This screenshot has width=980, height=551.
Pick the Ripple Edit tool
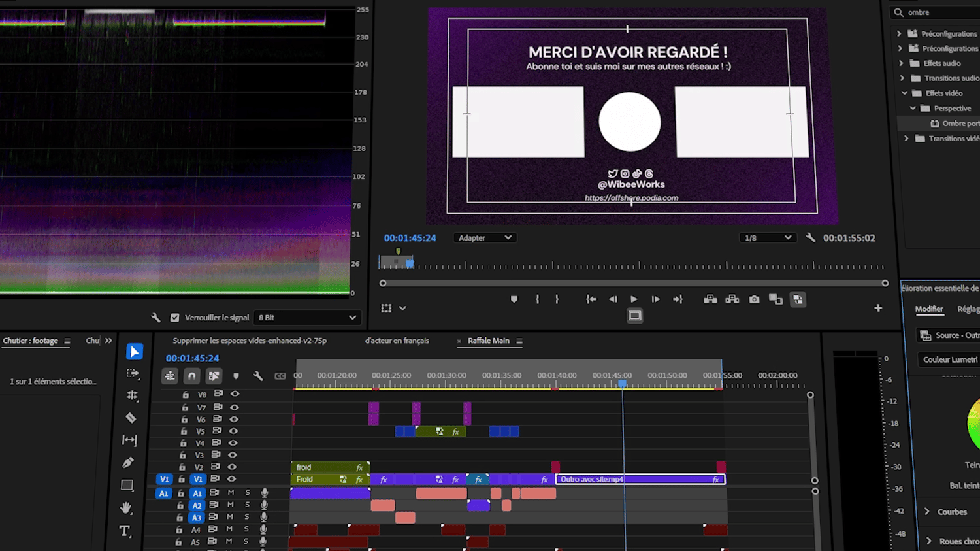[x=132, y=395]
